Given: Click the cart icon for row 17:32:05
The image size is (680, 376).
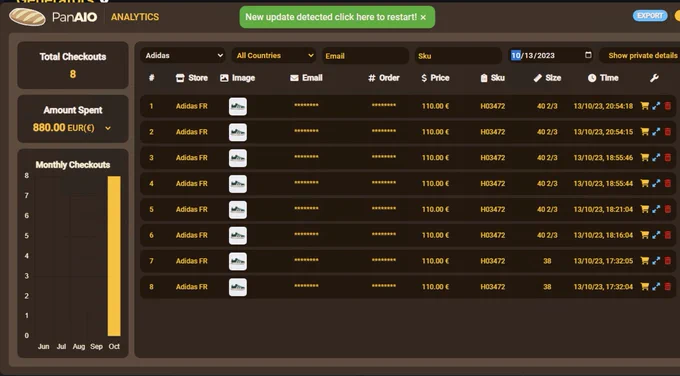Looking at the screenshot, I should click(x=644, y=261).
